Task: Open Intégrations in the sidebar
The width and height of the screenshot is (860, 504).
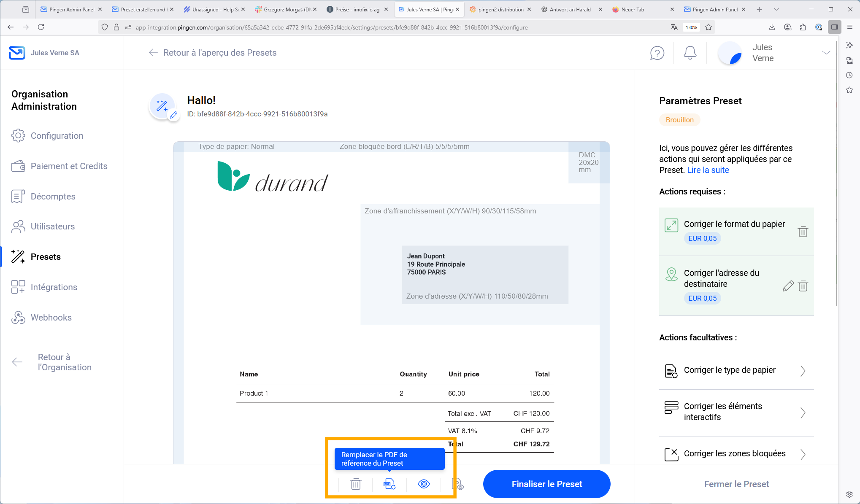Action: (x=54, y=287)
